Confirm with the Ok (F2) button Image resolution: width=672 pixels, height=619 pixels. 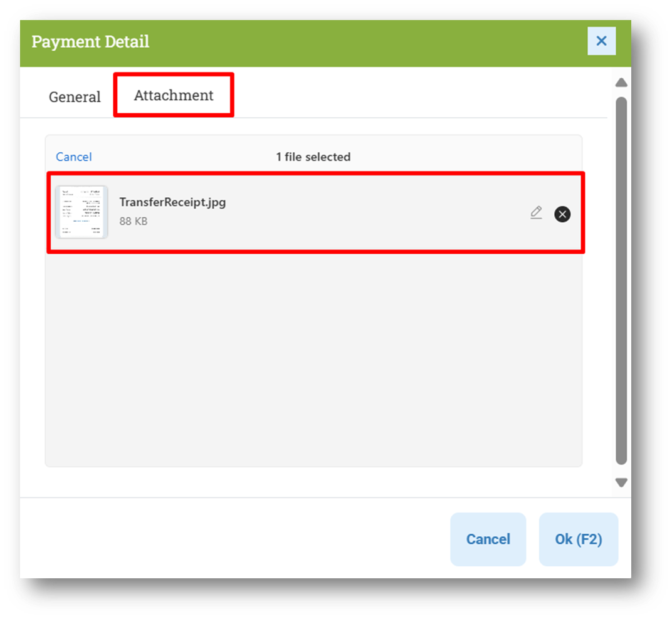pyautogui.click(x=578, y=539)
